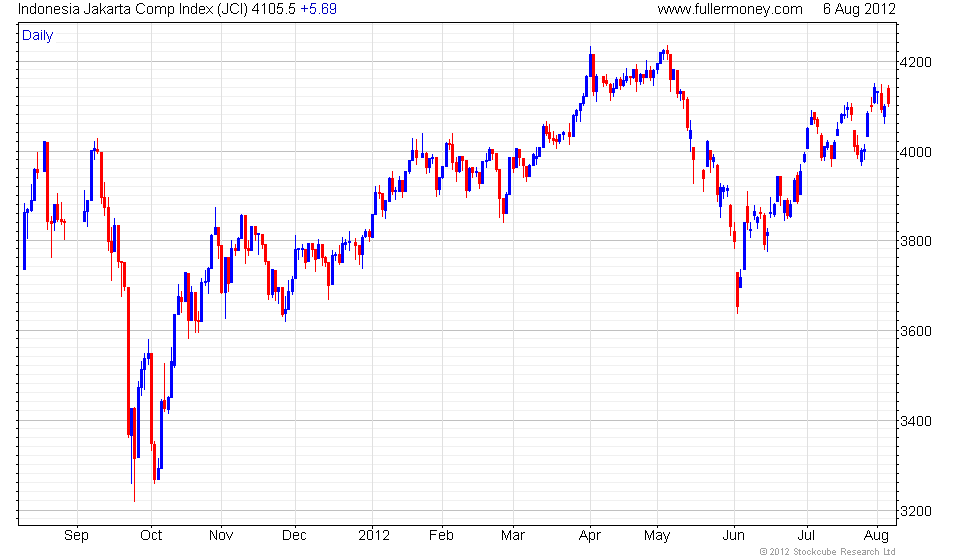Click the 'Oct' month axis label
Viewport: 980px width, 560px height.
(151, 536)
